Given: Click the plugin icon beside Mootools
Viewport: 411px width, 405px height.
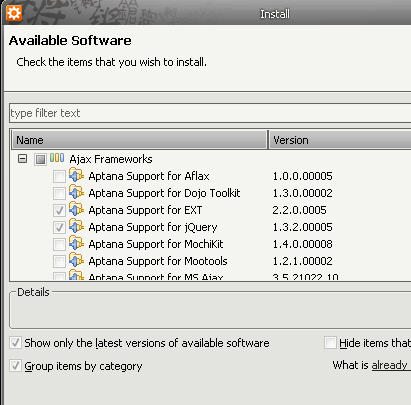Looking at the screenshot, I should (76, 260).
